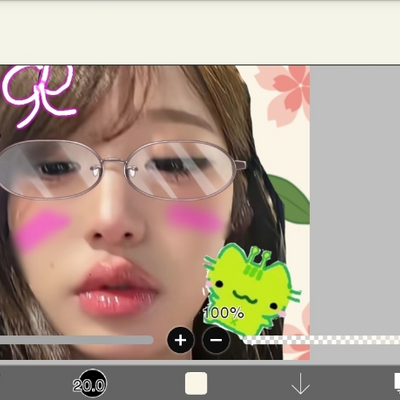Screen dimensions: 400x400
Task: Click the right pink blush stroke
Action: pyautogui.click(x=195, y=217)
